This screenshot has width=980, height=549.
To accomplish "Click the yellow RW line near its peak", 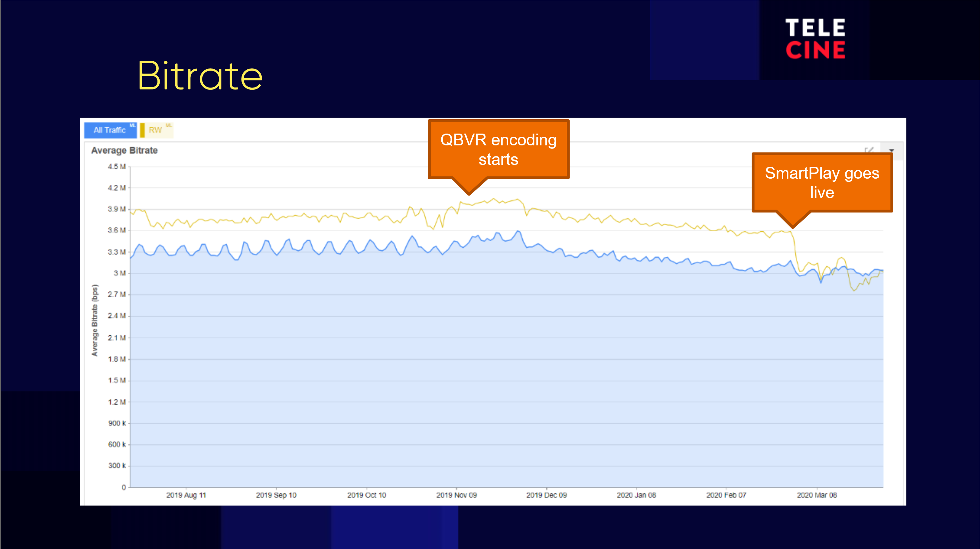I will [x=494, y=199].
